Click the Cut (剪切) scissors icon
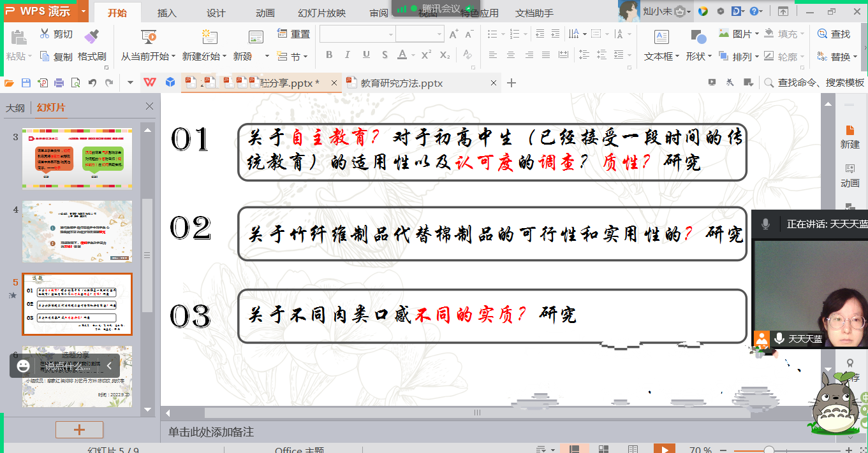Viewport: 868px width, 453px height. pos(45,34)
